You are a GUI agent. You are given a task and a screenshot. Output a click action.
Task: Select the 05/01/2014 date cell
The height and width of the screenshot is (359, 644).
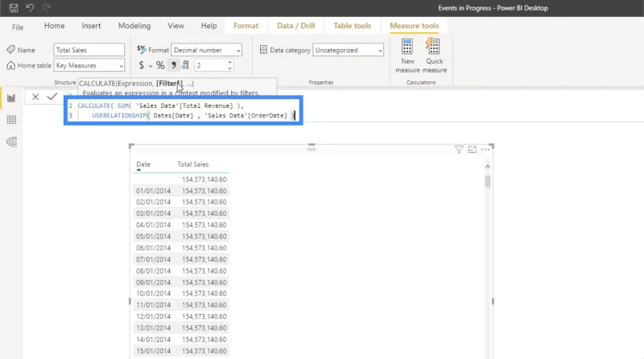coord(153,236)
